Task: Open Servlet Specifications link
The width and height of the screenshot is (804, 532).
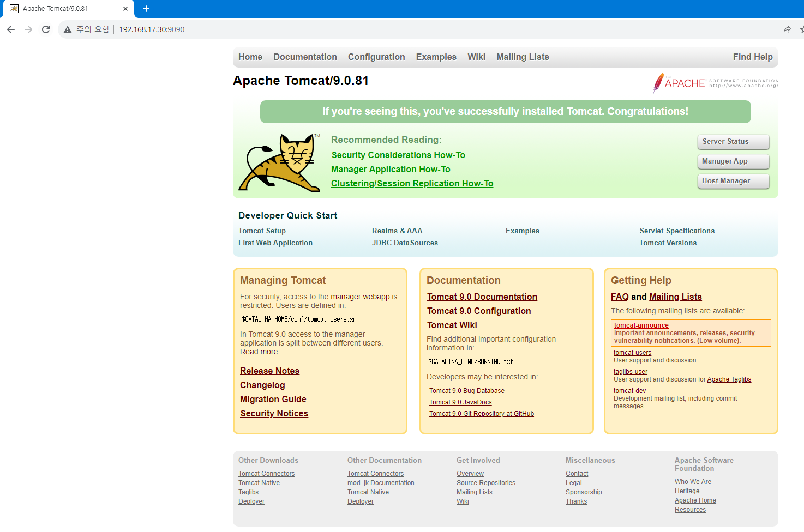Action: coord(677,231)
